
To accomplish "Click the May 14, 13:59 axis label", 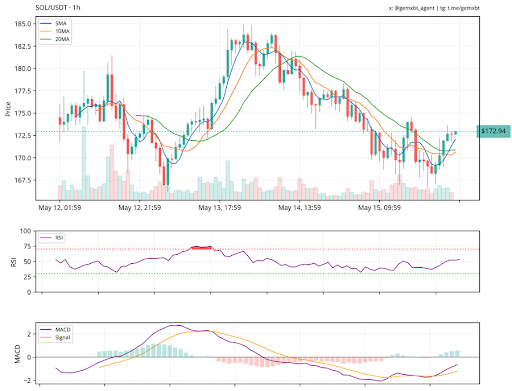I will pyautogui.click(x=300, y=208).
